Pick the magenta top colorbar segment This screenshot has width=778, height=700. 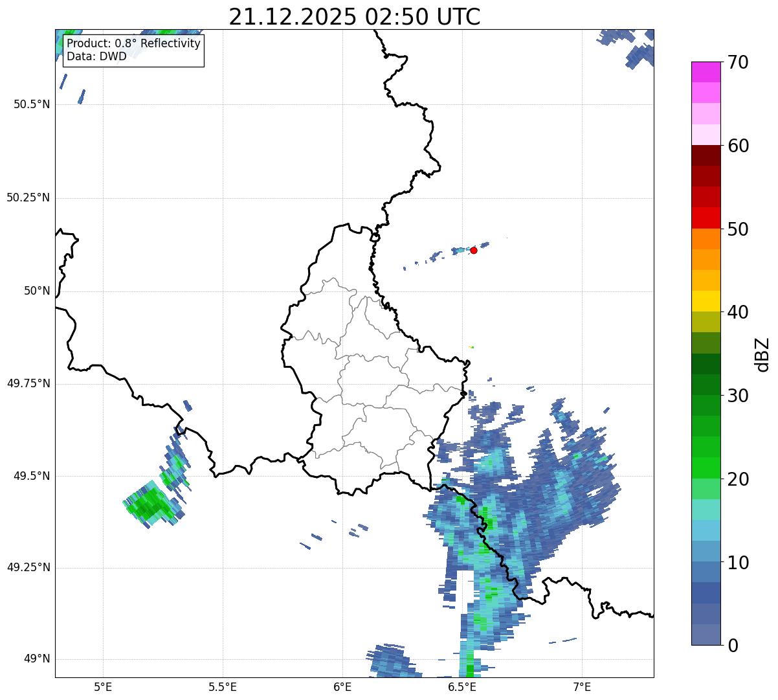tap(707, 72)
